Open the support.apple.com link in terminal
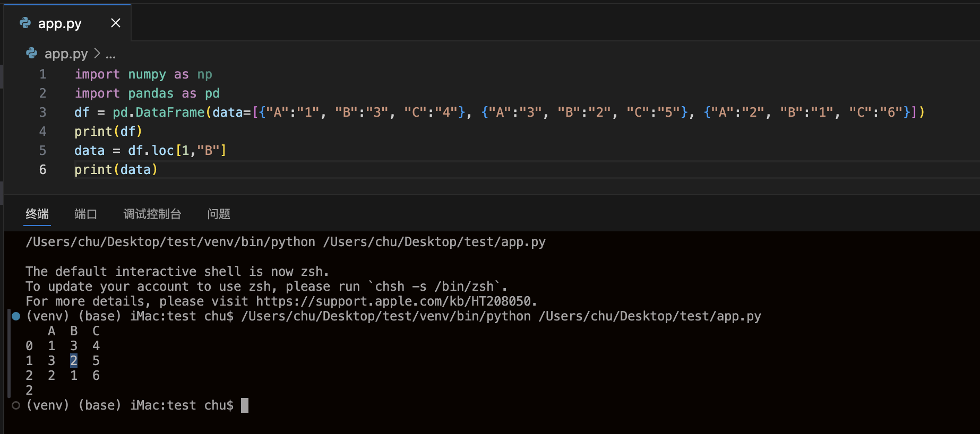The width and height of the screenshot is (980, 434). tap(393, 301)
